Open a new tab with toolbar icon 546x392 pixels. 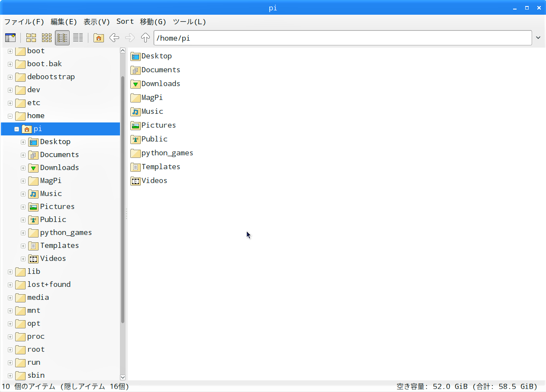10,38
